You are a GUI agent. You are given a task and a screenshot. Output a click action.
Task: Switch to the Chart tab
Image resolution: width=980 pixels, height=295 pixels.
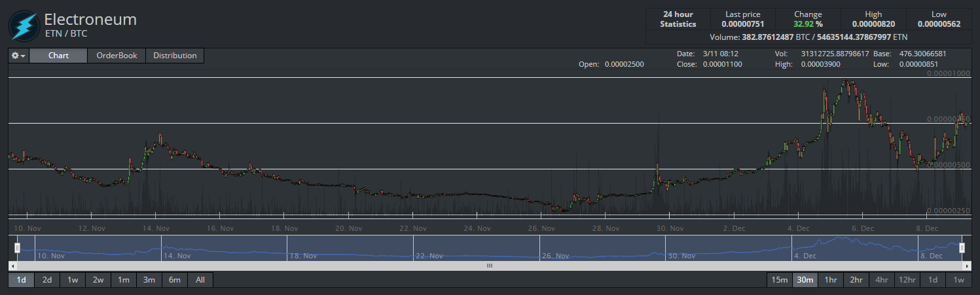click(x=58, y=56)
